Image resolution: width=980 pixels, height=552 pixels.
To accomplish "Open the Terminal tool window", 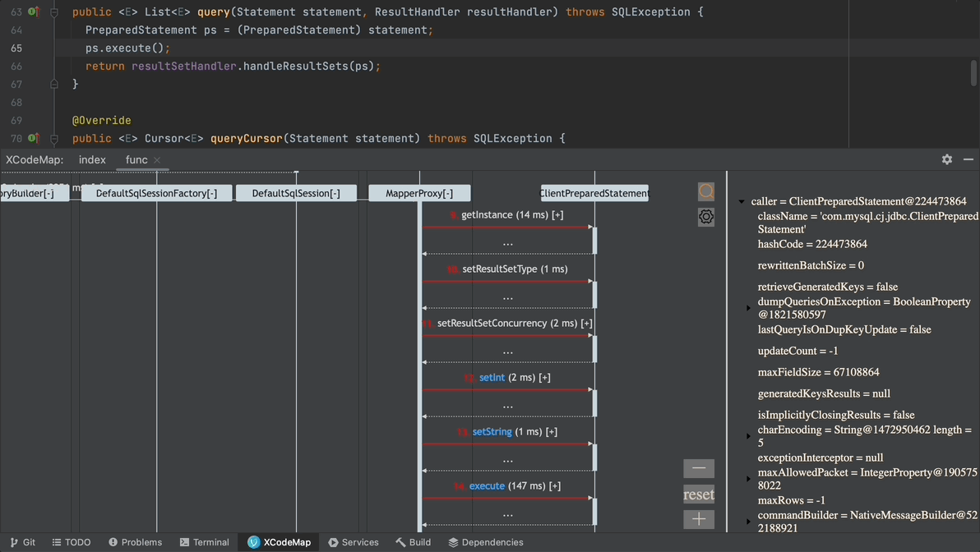I will (205, 542).
